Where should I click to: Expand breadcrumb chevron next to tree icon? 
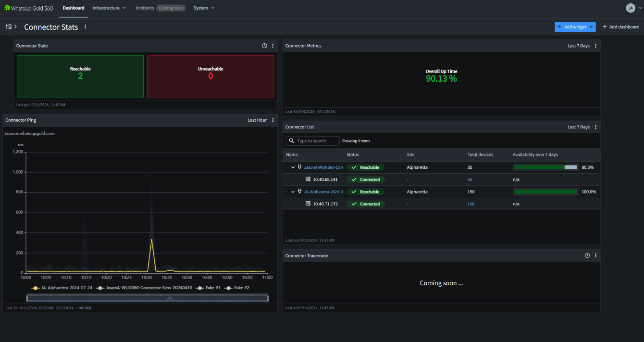[x=16, y=27]
